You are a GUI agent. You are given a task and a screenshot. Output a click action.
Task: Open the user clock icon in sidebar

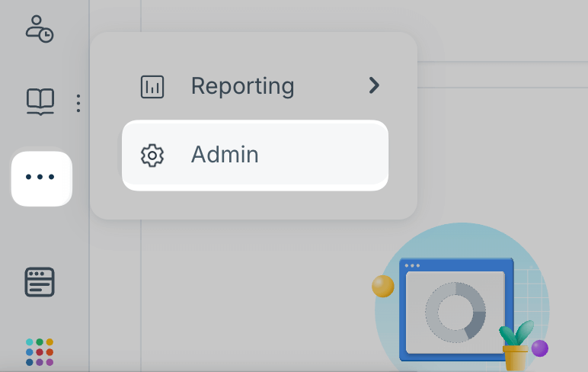pos(40,29)
